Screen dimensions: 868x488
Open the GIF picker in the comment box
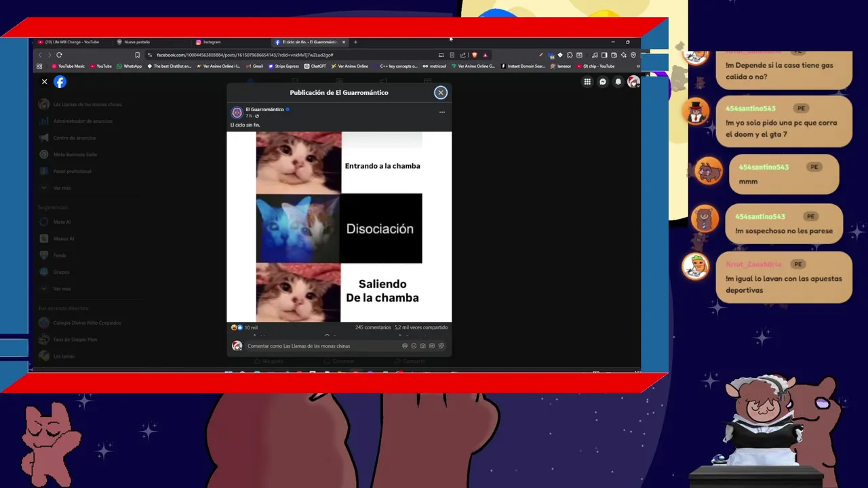click(x=432, y=346)
